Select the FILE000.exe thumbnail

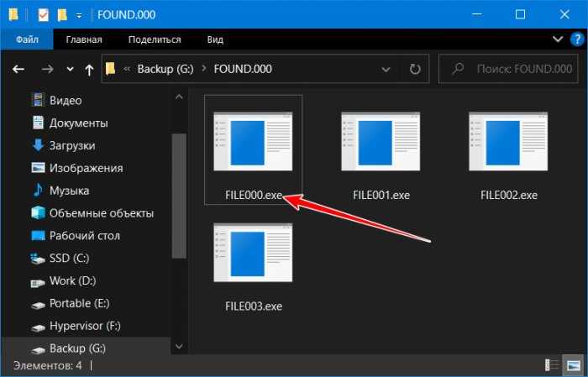coord(253,141)
